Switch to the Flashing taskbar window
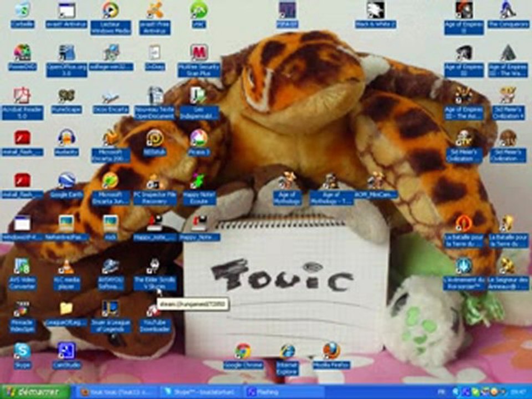Screen dimensions: 532x399 pyautogui.click(x=284, y=392)
